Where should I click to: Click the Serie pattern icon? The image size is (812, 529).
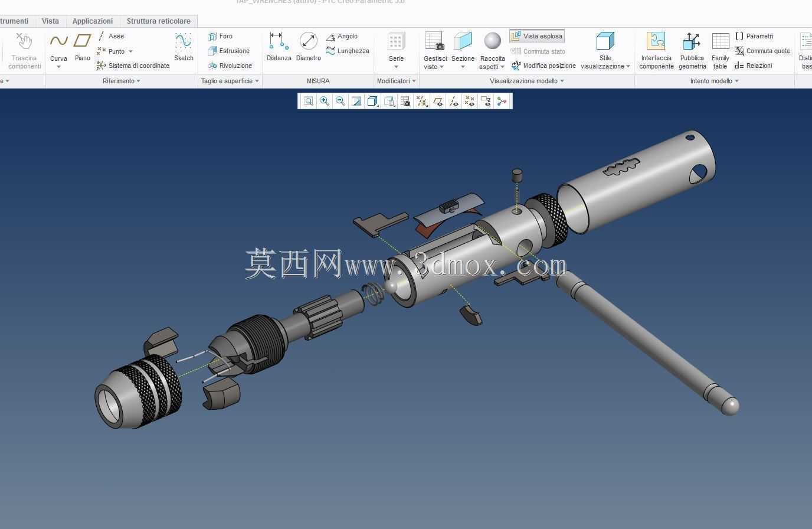[x=396, y=41]
